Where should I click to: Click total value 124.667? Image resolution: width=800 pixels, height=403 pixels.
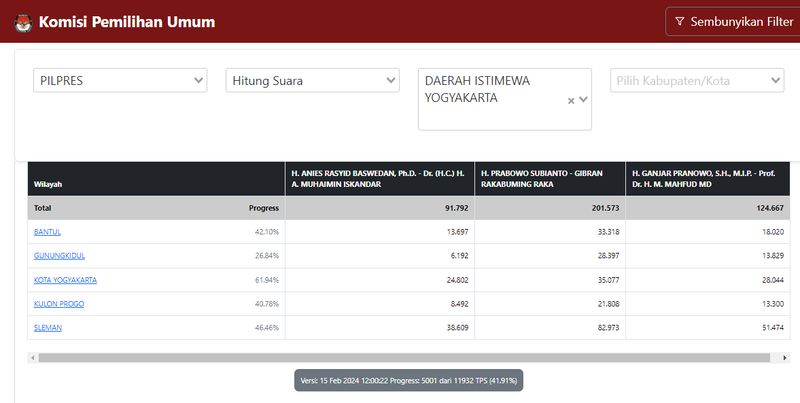point(770,208)
